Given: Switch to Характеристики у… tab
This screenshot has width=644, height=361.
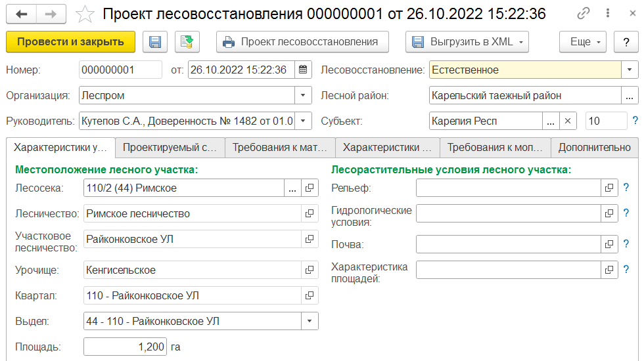Looking at the screenshot, I should pyautogui.click(x=60, y=148).
